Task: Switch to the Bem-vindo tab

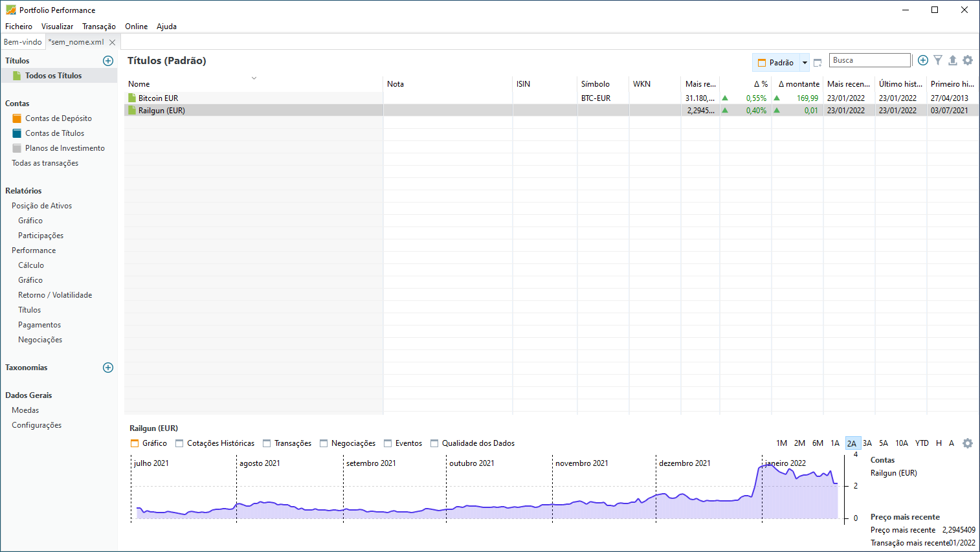Action: [23, 42]
